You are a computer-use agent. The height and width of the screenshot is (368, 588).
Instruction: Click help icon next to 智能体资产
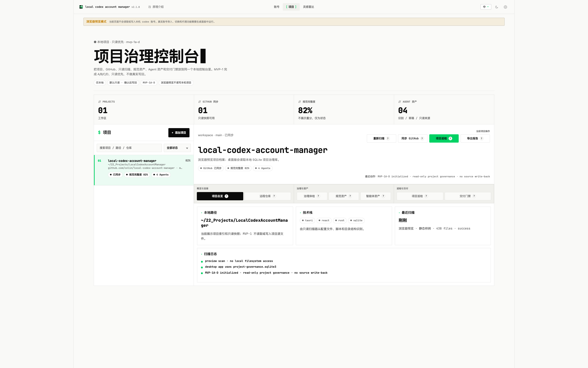[x=383, y=196]
